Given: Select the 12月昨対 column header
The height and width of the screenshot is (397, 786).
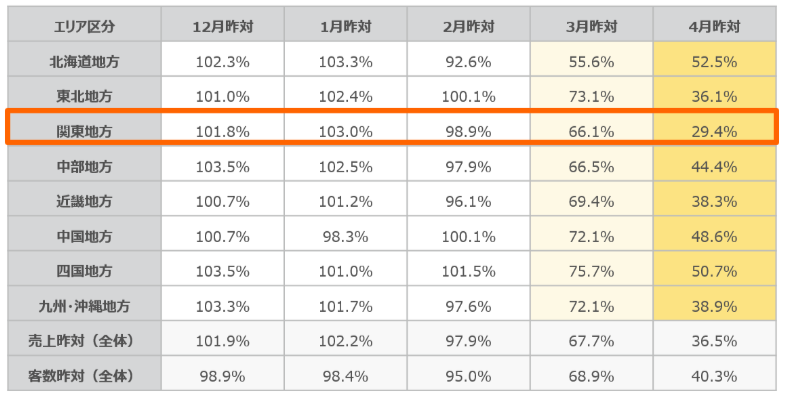Looking at the screenshot, I should [x=223, y=24].
